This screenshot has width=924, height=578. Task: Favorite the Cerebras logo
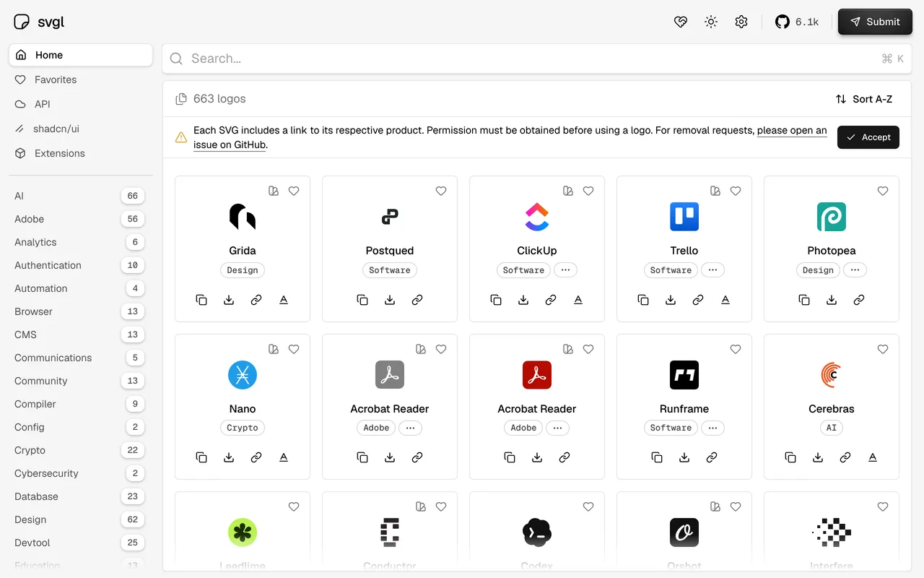pyautogui.click(x=883, y=349)
